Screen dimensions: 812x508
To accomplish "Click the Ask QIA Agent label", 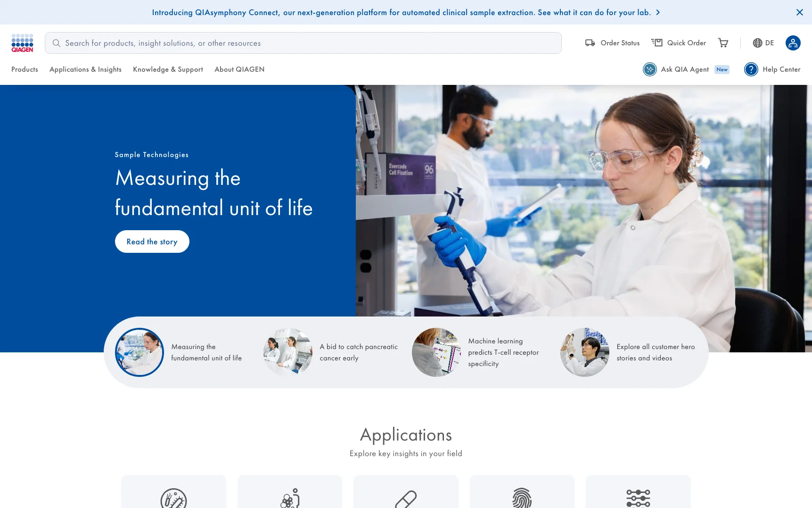I will (x=685, y=69).
